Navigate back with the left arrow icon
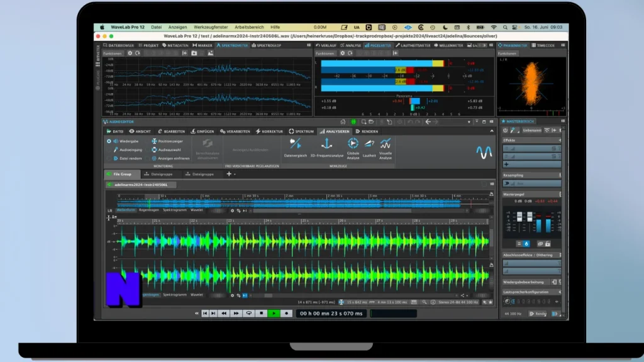 pos(428,122)
